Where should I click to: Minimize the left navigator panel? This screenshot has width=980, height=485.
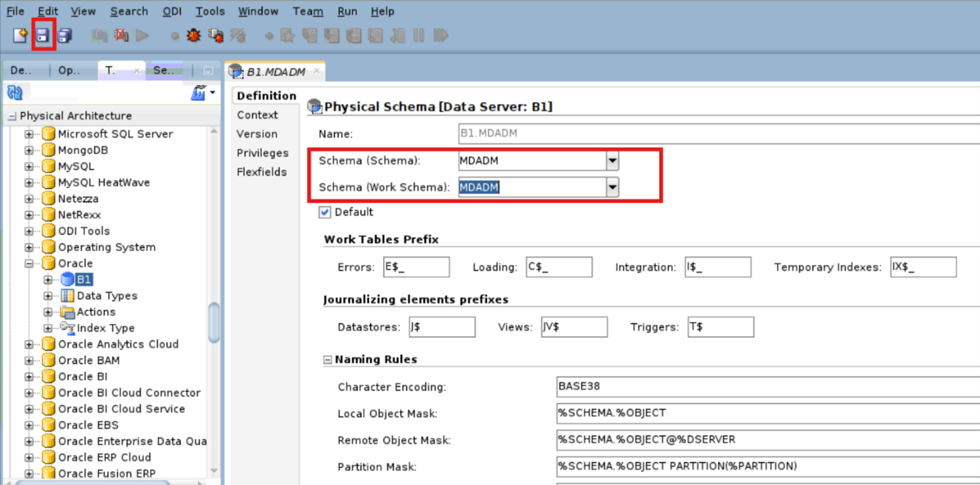point(208,71)
